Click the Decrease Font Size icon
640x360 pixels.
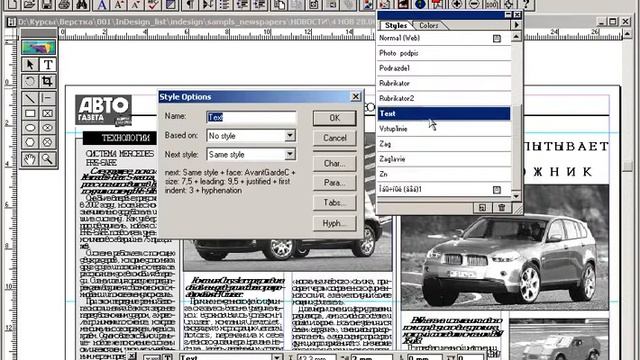(136, 4)
